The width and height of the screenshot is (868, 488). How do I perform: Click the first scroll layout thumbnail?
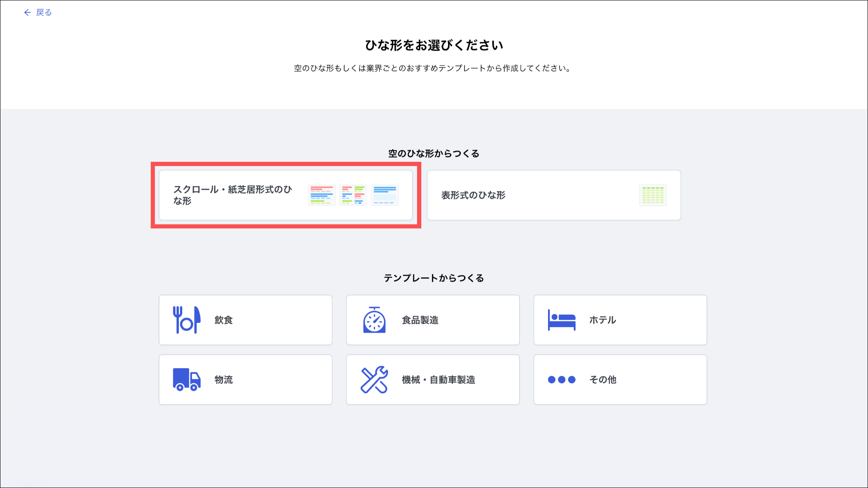[322, 195]
